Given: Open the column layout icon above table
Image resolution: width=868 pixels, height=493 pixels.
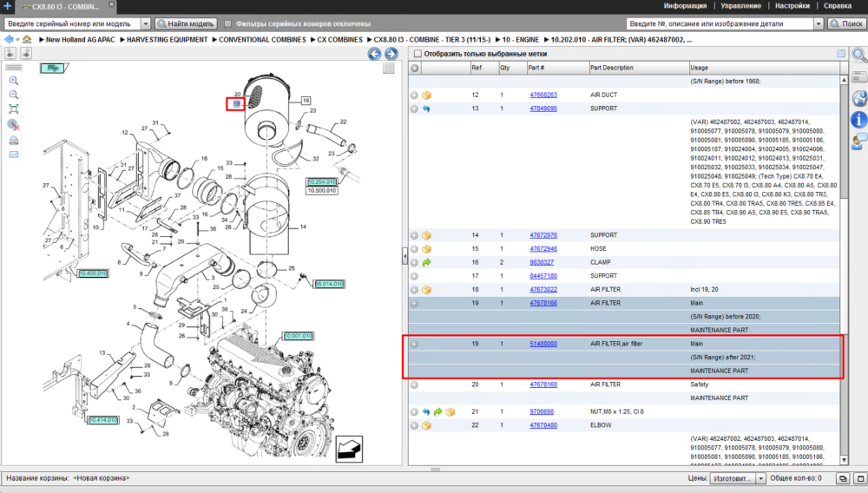Looking at the screenshot, I should pyautogui.click(x=841, y=54).
